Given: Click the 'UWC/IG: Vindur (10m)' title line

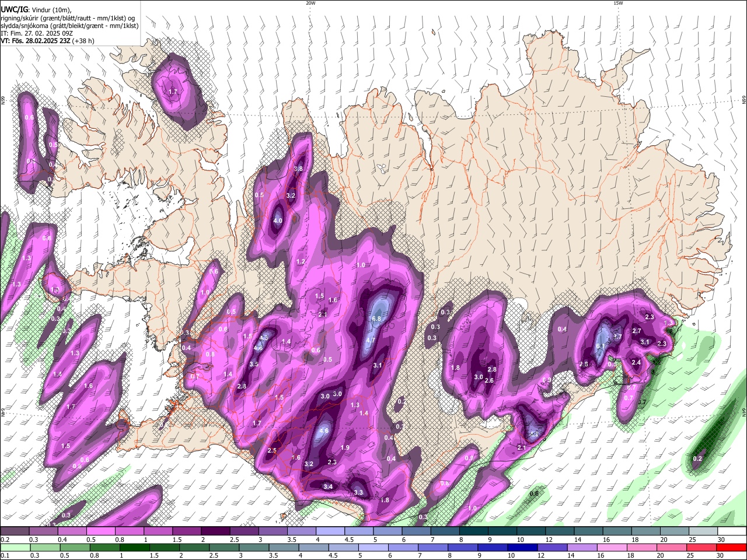Looking at the screenshot, I should [x=36, y=10].
